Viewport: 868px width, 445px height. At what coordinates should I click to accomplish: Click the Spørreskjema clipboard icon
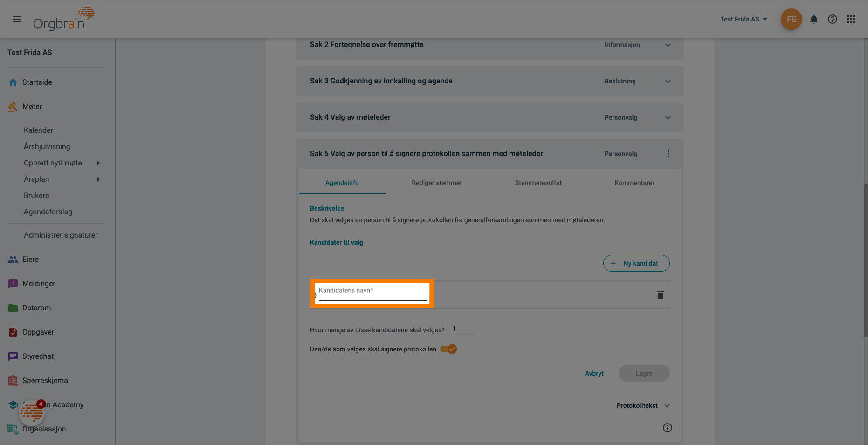[13, 381]
